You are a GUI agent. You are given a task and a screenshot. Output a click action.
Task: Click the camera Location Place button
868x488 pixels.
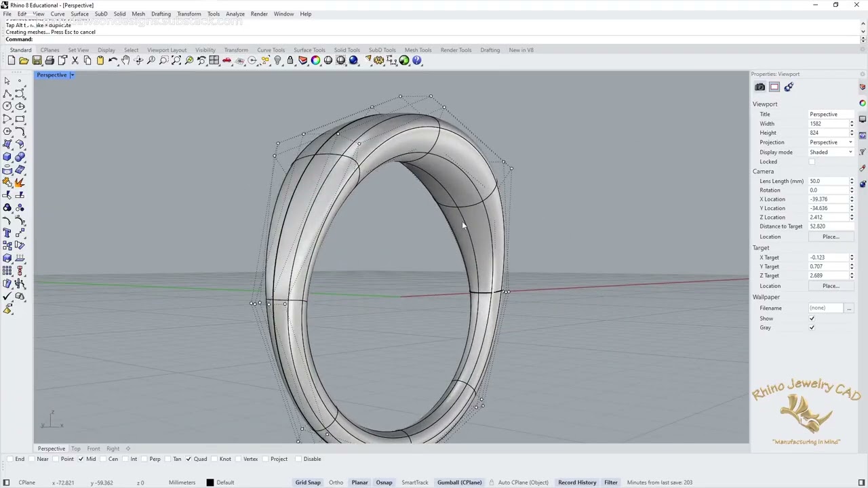[x=831, y=237]
